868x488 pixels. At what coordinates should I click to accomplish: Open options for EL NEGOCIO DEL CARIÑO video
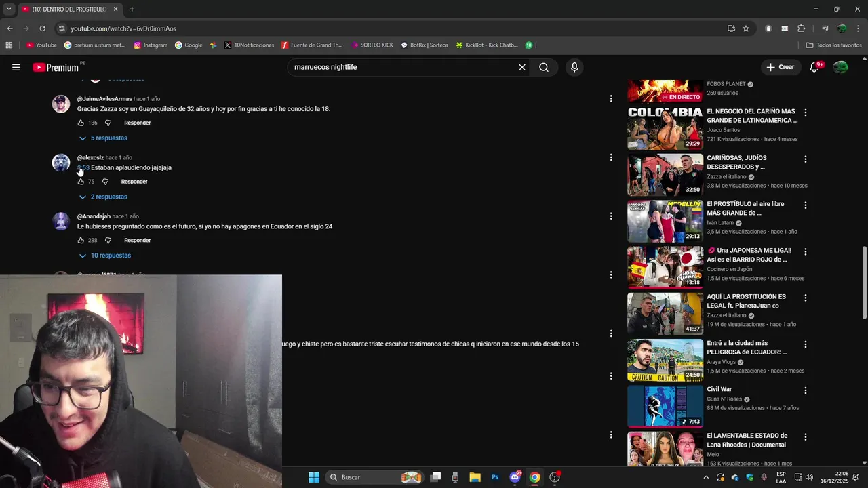coord(806,113)
